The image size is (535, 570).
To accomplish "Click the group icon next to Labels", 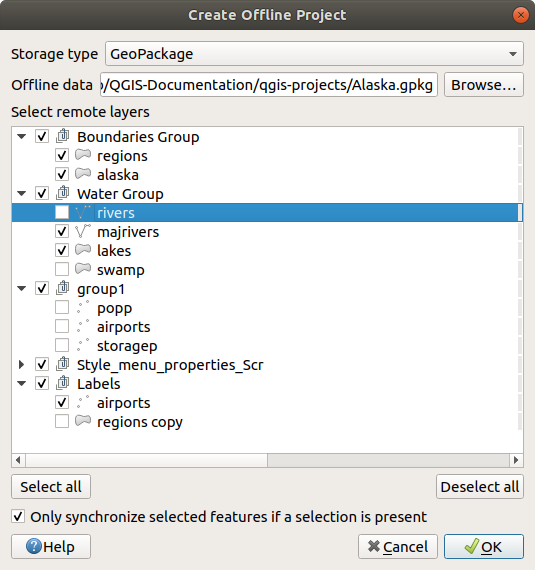I will click(63, 383).
